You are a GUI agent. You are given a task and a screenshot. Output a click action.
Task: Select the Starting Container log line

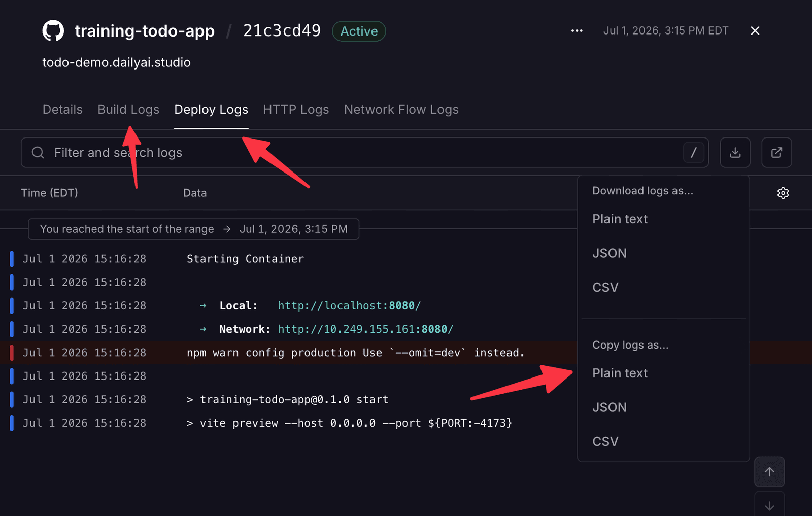245,259
